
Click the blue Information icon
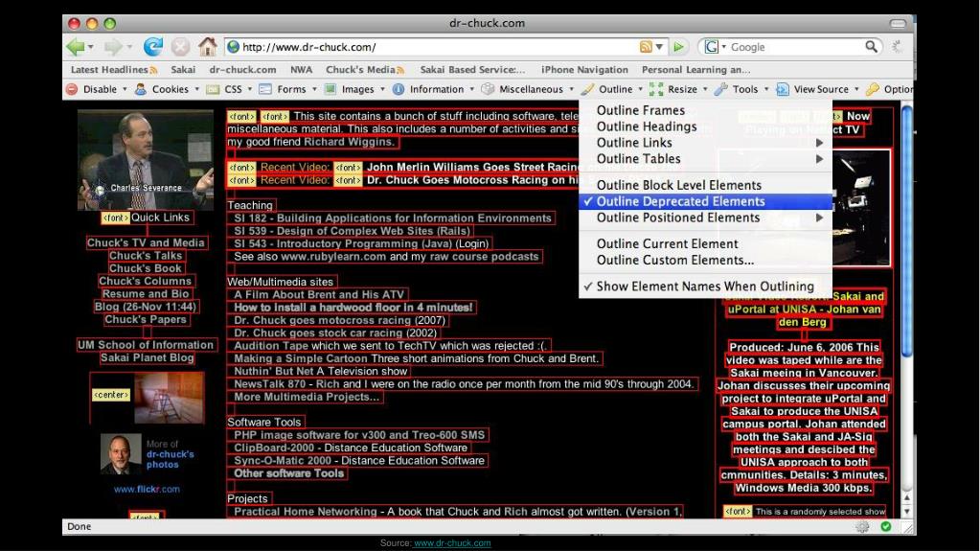[399, 89]
